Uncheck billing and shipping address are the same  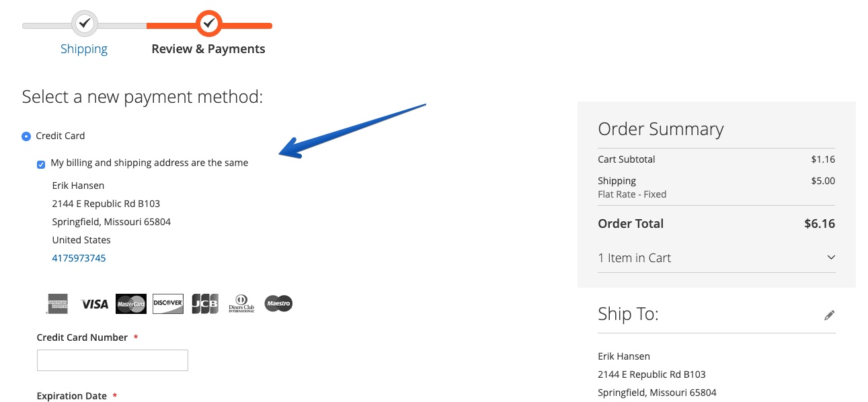pos(41,164)
